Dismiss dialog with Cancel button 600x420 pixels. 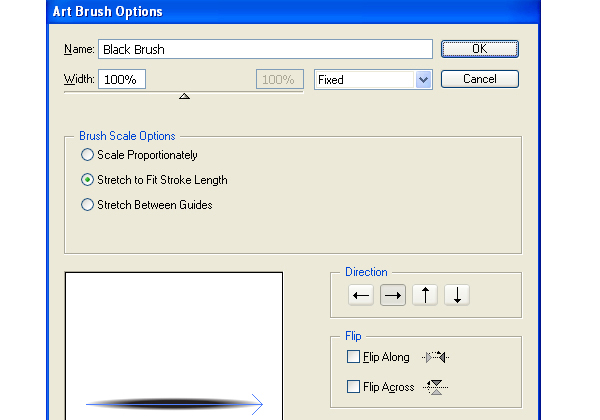pos(479,79)
